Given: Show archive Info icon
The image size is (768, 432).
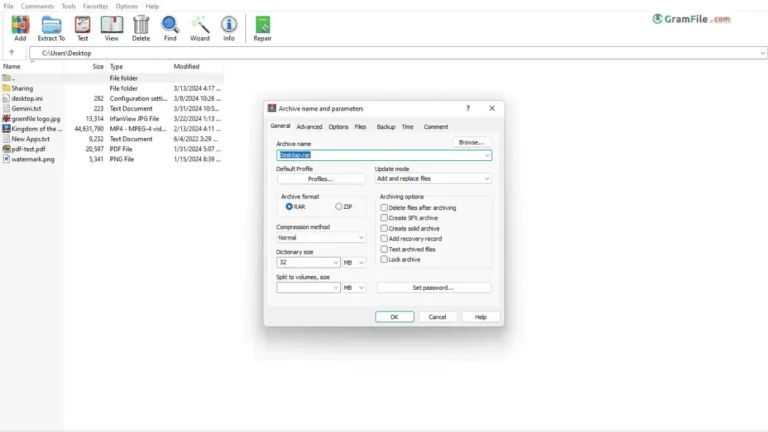Looking at the screenshot, I should pyautogui.click(x=229, y=28).
